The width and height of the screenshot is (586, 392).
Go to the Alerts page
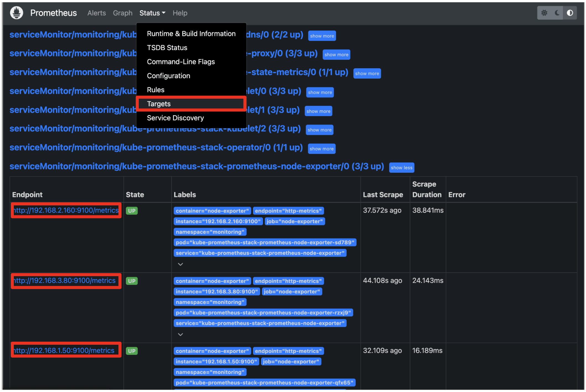96,13
